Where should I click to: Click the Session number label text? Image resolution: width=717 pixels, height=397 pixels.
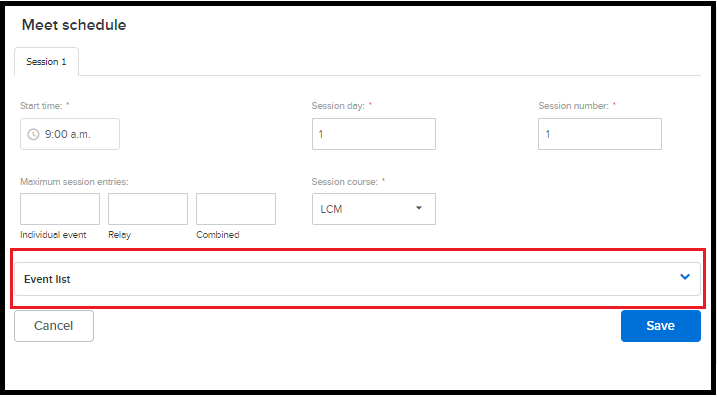573,106
